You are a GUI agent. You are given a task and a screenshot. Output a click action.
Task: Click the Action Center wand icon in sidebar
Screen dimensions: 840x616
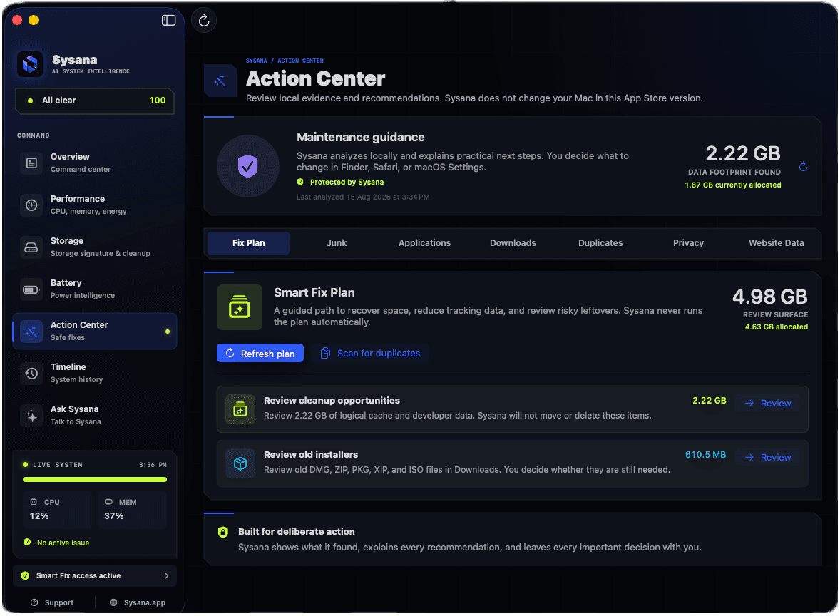31,331
